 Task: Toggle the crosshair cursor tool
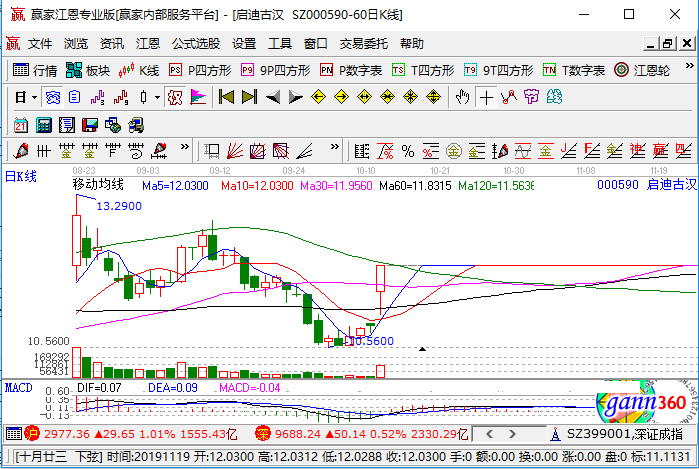(486, 97)
